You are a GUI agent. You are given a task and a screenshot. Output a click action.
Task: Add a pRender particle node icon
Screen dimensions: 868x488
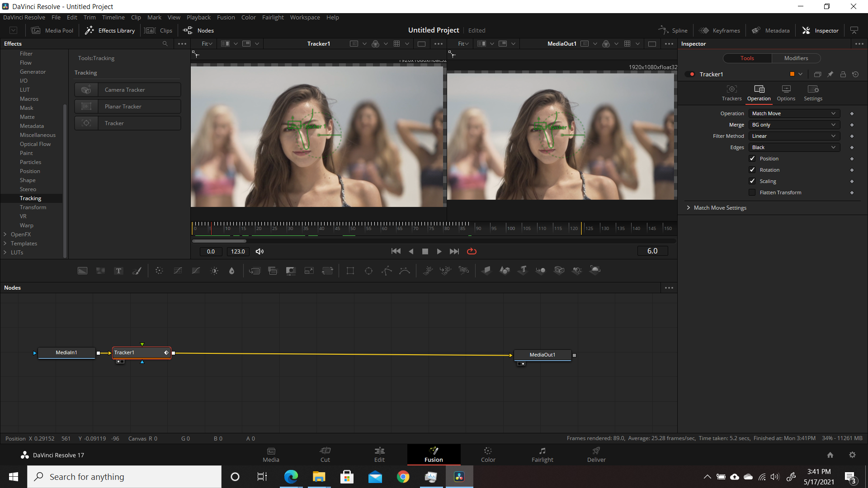[x=464, y=271]
